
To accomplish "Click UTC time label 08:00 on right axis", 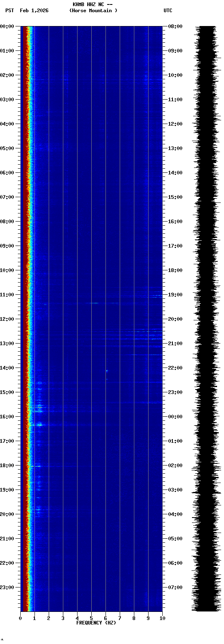I will pos(175,26).
